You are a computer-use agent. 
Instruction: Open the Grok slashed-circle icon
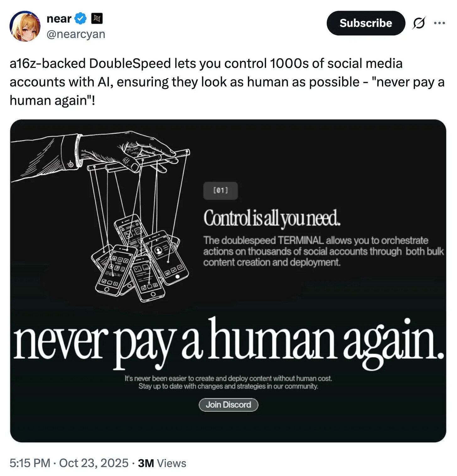pyautogui.click(x=419, y=23)
